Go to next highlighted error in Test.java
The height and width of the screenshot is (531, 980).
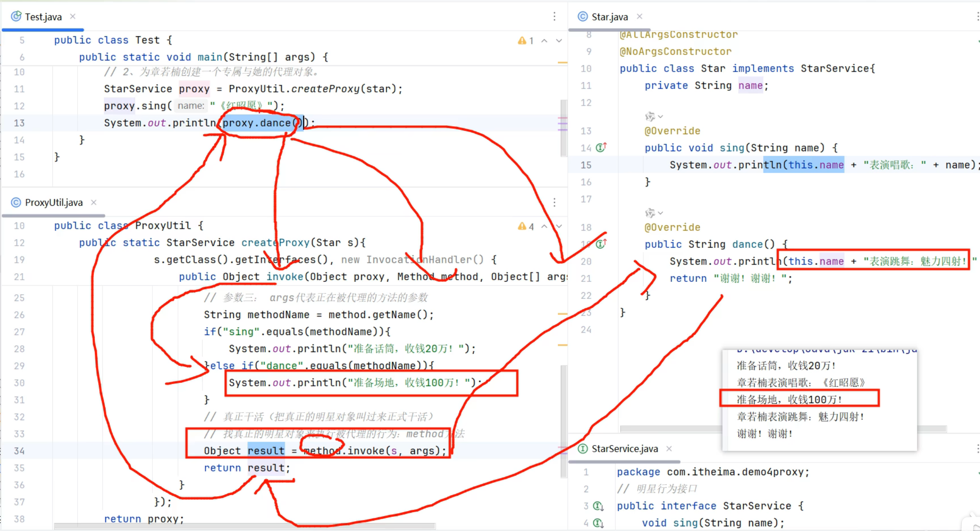tap(559, 40)
